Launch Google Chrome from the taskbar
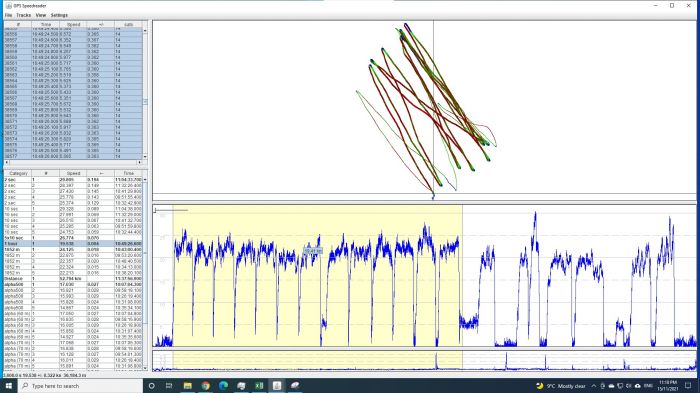 pos(205,385)
